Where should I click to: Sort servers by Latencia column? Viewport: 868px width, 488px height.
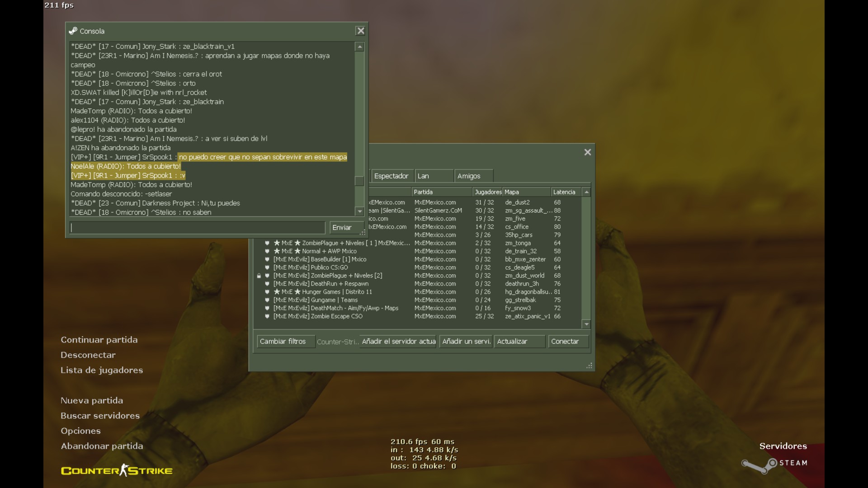pyautogui.click(x=566, y=192)
